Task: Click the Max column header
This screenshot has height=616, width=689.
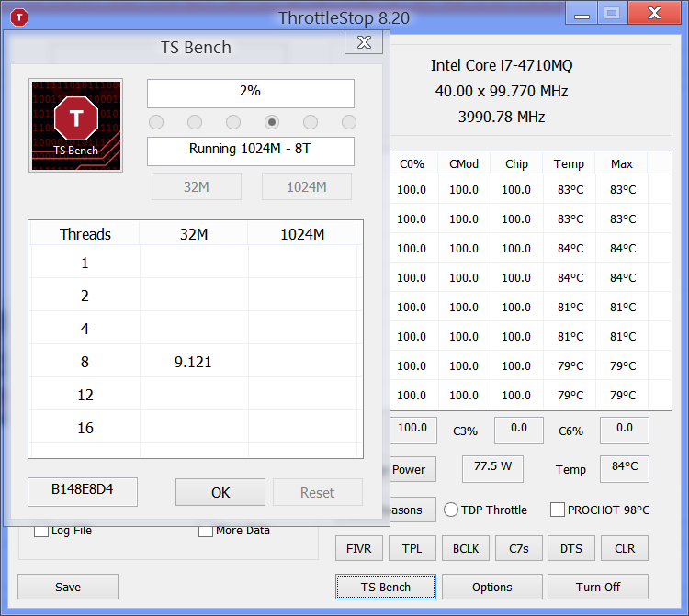Action: (621, 163)
